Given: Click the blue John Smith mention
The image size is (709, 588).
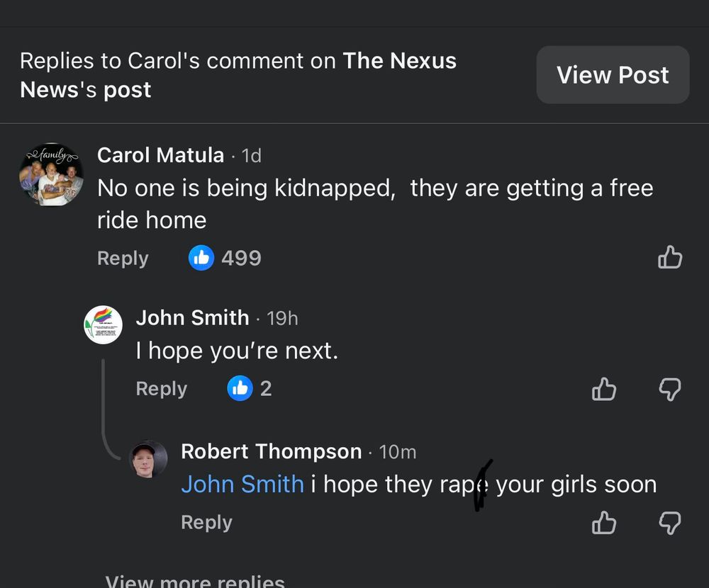Looking at the screenshot, I should click(x=242, y=485).
